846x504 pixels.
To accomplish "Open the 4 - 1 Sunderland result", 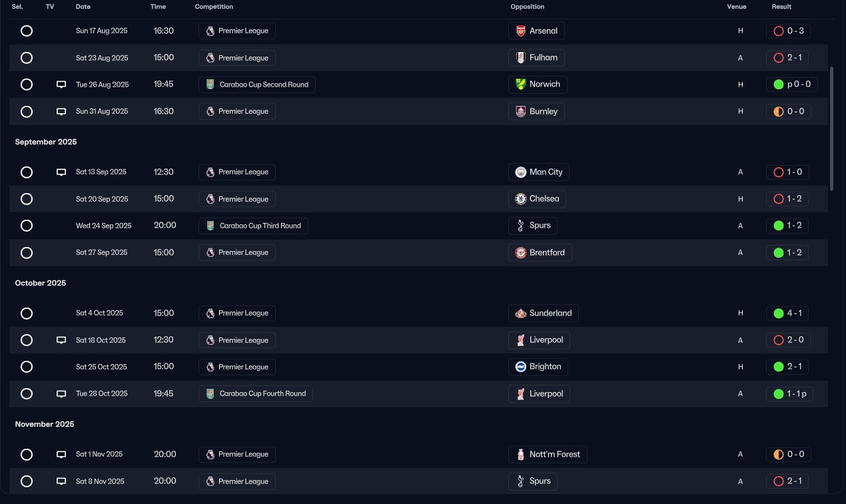I will coord(788,313).
